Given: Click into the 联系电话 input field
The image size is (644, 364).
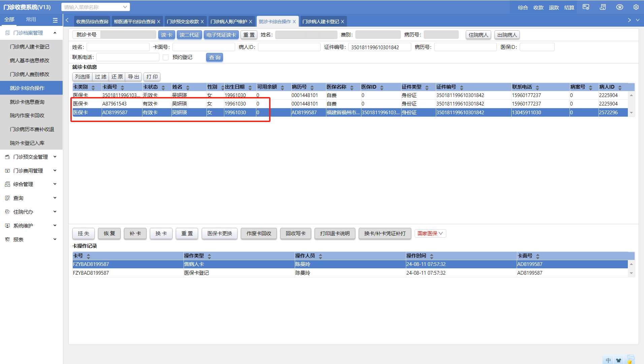Looking at the screenshot, I should (x=128, y=57).
